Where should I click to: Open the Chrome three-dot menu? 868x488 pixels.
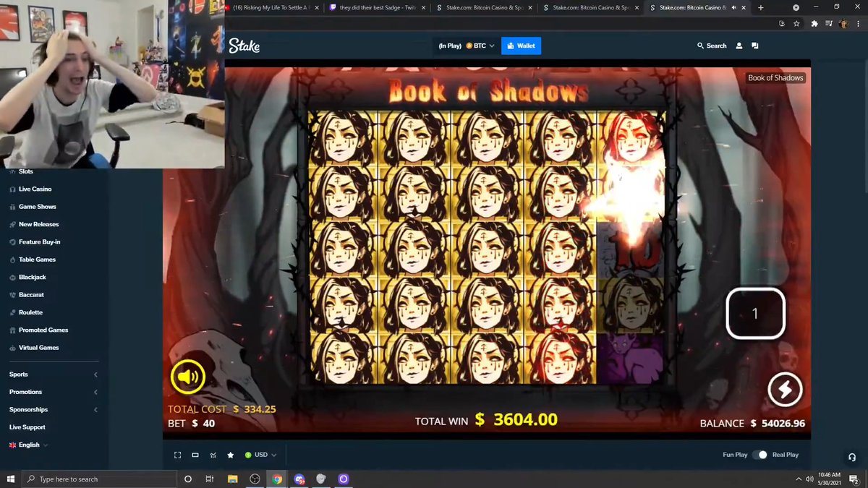(x=859, y=23)
